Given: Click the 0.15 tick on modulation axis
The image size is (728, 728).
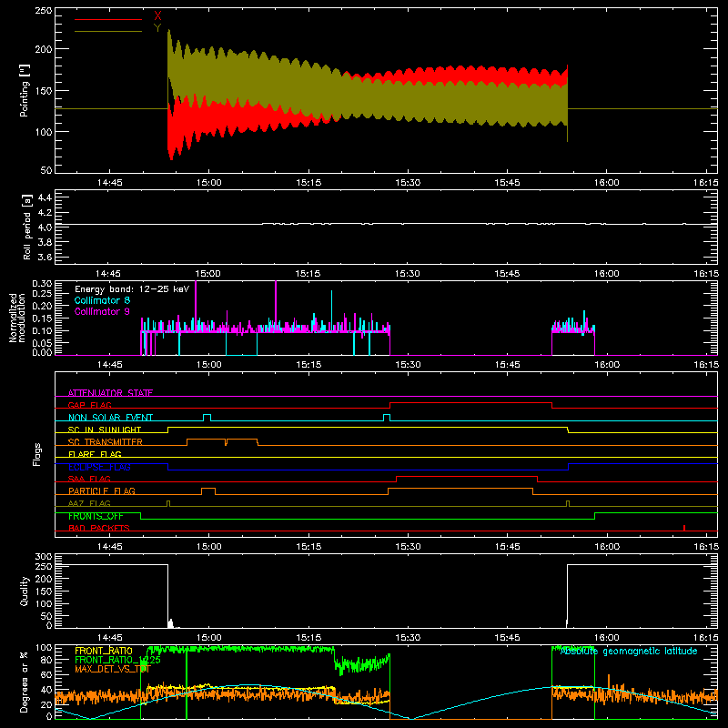Looking at the screenshot, I should pos(41,318).
